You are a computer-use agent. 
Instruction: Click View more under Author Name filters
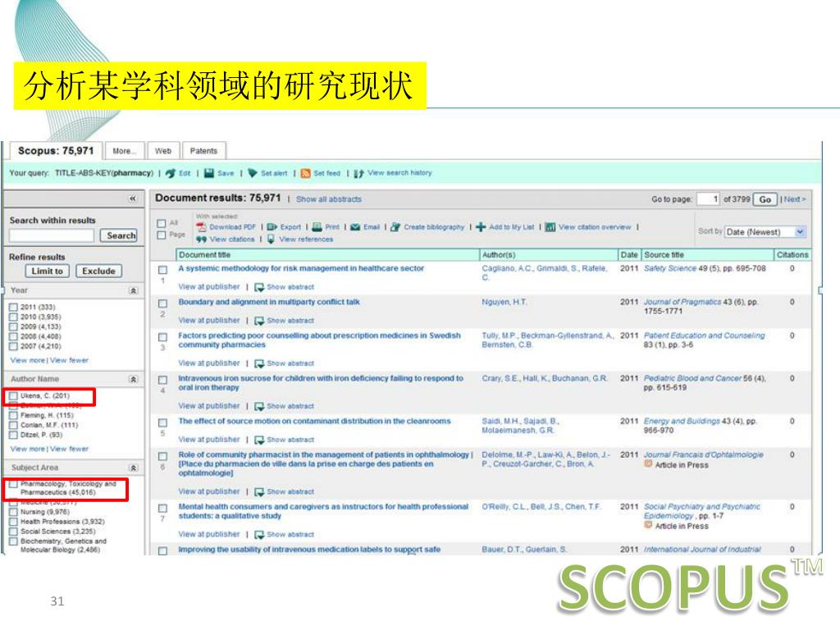pyautogui.click(x=28, y=449)
